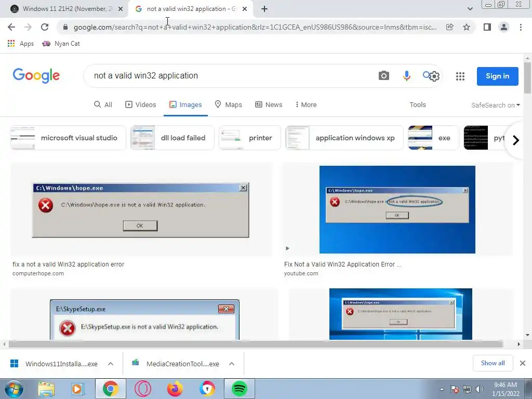This screenshot has width=532, height=399.
Task: Launch Opera from the taskbar
Action: click(x=143, y=389)
